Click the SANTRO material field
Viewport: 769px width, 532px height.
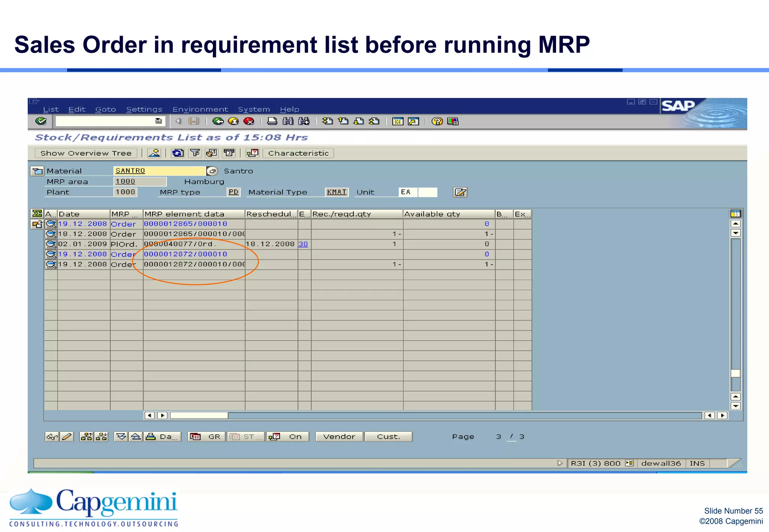(160, 171)
